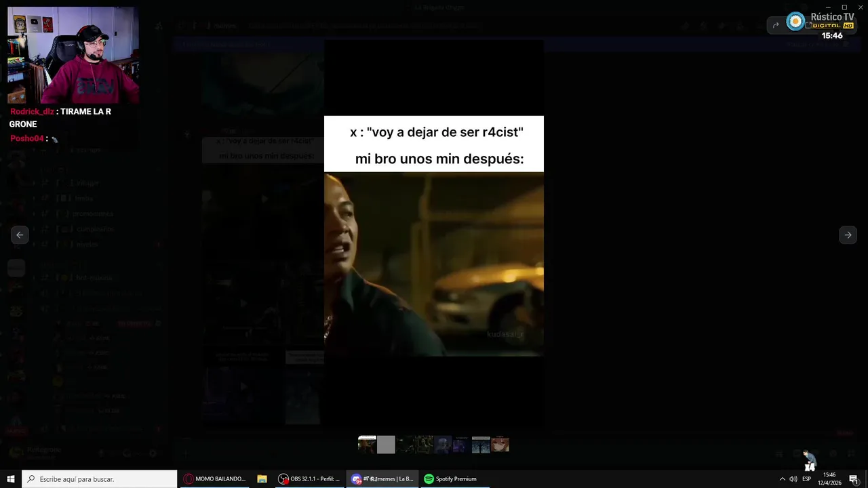Select the seventh blue-pattern thumbnail

coord(481,445)
